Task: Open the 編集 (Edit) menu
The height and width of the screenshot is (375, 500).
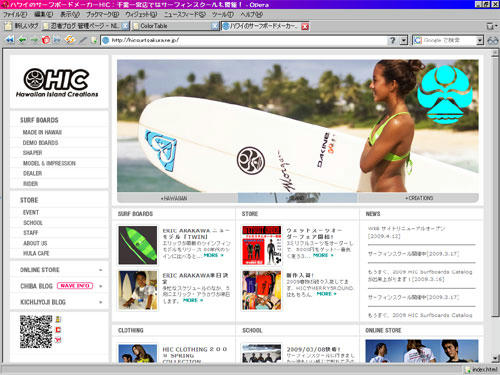Action: tap(43, 14)
